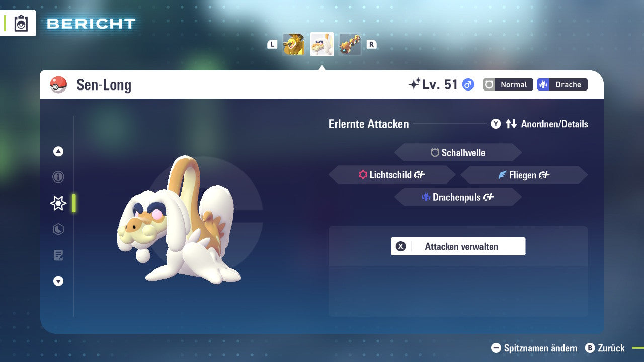Viewport: 644px width, 362px height.
Task: Select the Lichtschild move
Action: point(392,175)
